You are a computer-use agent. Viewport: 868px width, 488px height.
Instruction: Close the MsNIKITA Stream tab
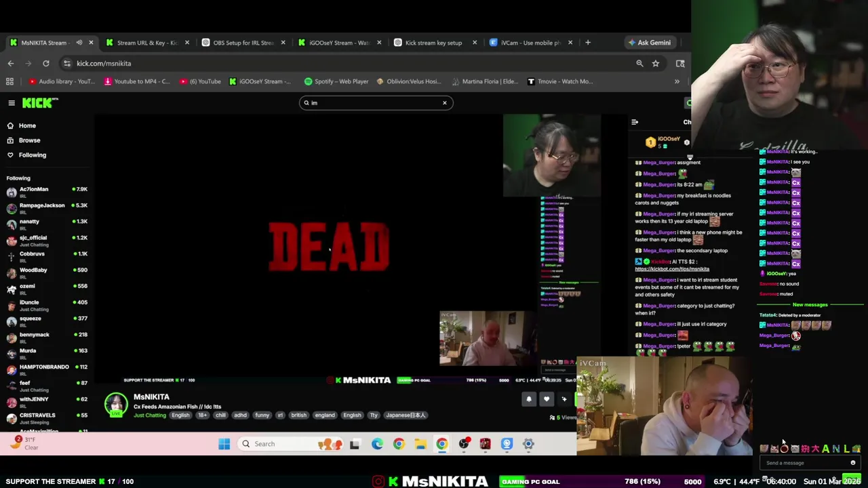point(91,43)
